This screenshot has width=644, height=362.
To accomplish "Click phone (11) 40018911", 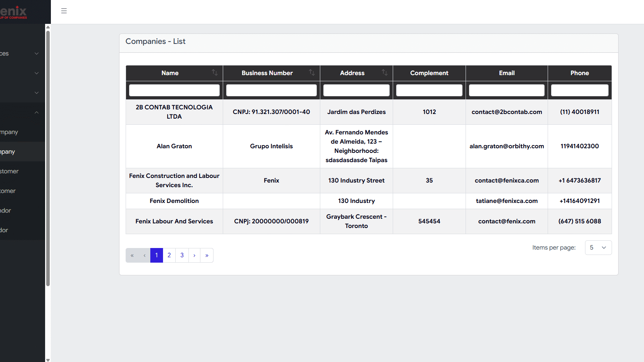I will point(580,112).
